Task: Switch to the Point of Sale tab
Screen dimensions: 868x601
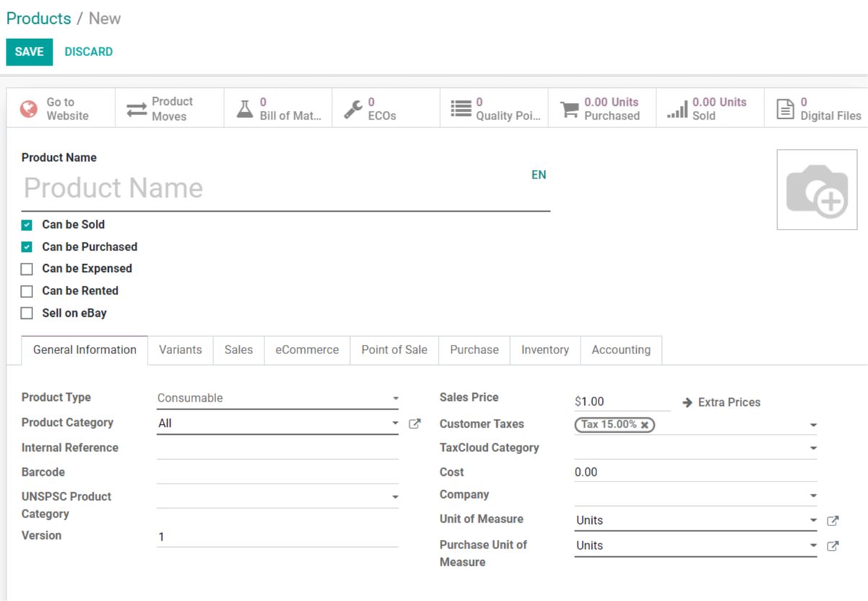Action: tap(394, 350)
